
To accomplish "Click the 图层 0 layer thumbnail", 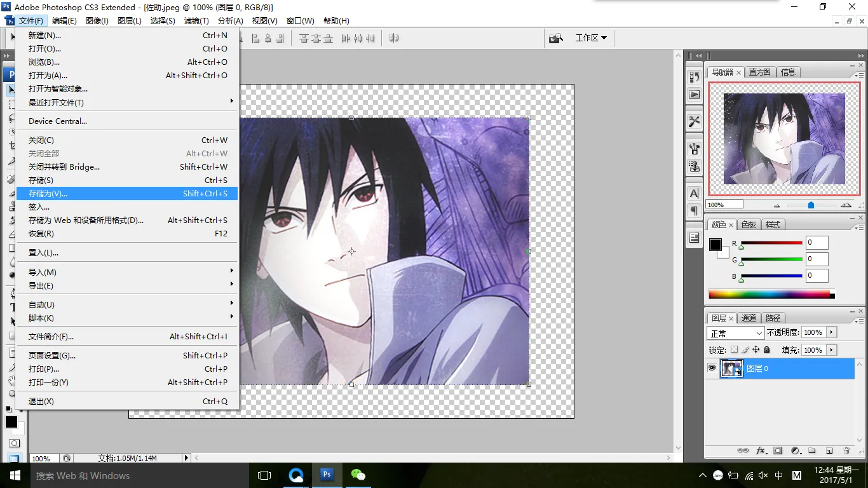I will point(731,369).
